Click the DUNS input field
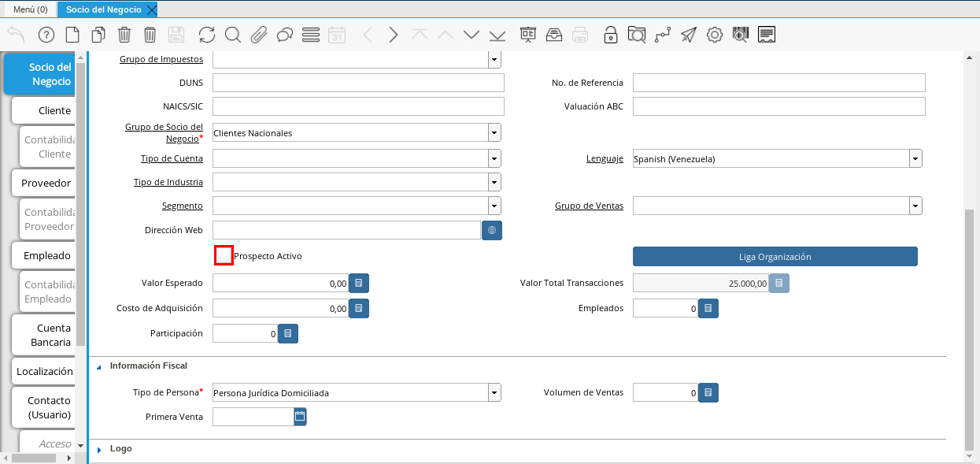Image resolution: width=980 pixels, height=464 pixels. 358,83
